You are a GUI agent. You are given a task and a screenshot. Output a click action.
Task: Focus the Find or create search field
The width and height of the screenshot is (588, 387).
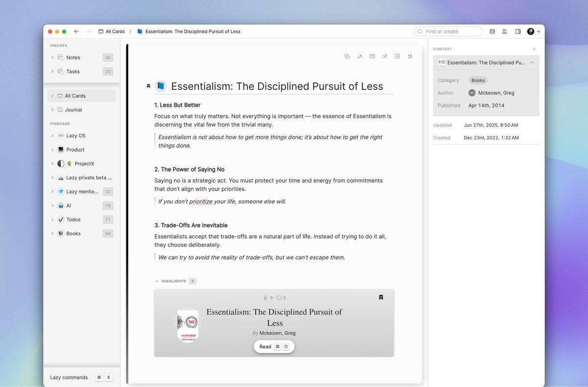pos(448,31)
